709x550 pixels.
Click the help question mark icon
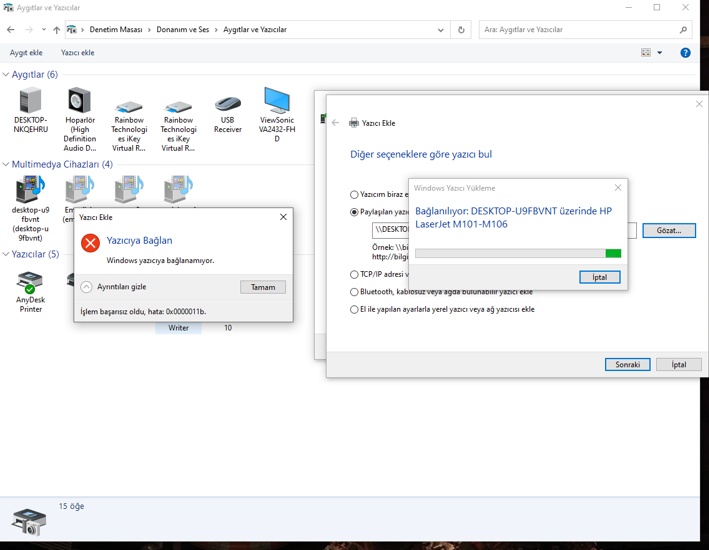tap(685, 52)
